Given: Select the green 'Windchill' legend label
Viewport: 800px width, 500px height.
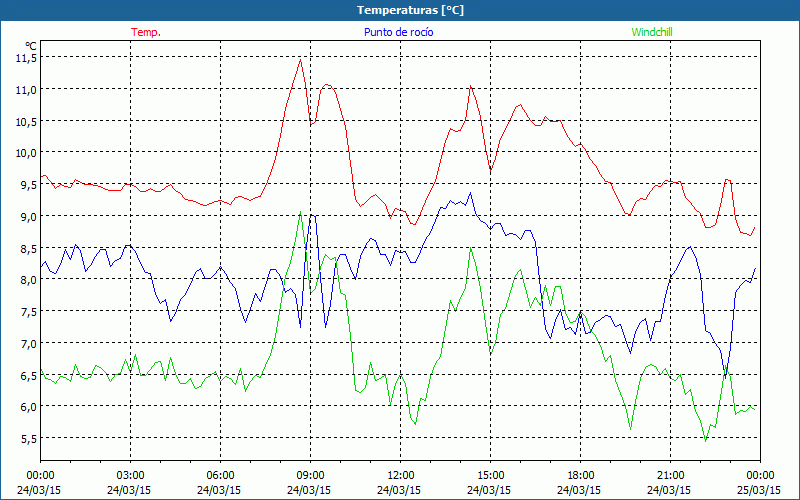Looking at the screenshot, I should click(x=652, y=32).
